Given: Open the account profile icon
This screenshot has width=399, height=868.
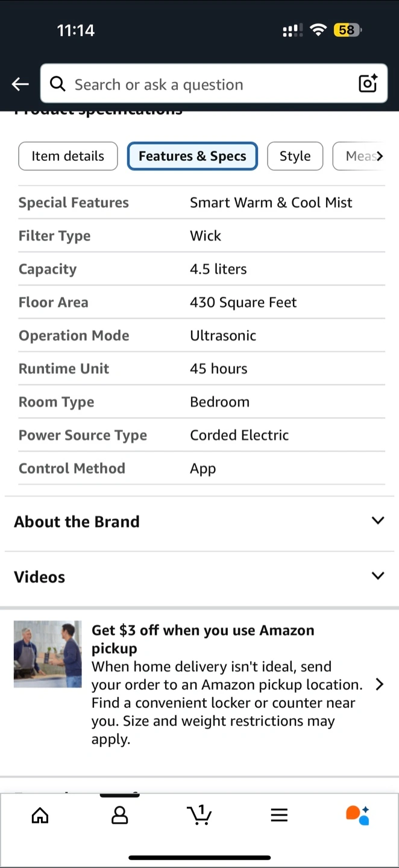Looking at the screenshot, I should [120, 816].
